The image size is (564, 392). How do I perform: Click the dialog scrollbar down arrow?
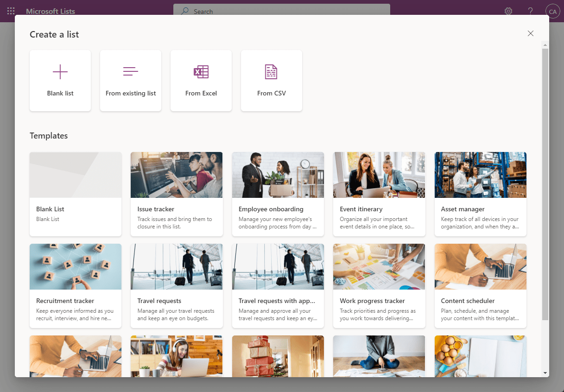coord(545,373)
